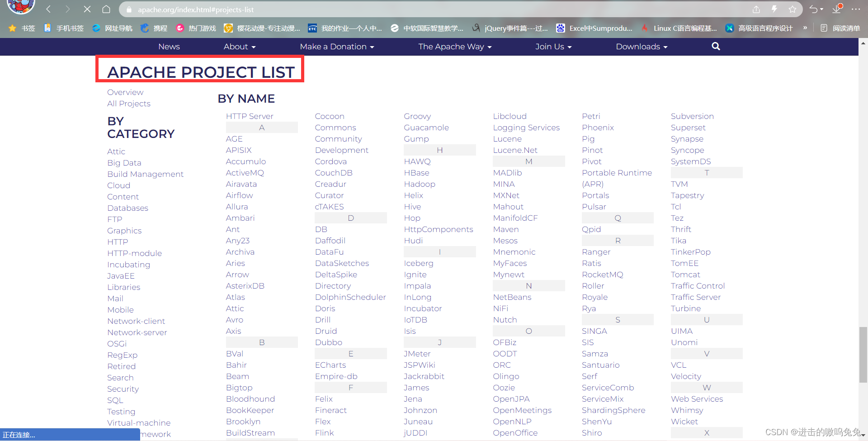Bookmark this page with the star icon
This screenshot has width=868, height=441.
[793, 9]
